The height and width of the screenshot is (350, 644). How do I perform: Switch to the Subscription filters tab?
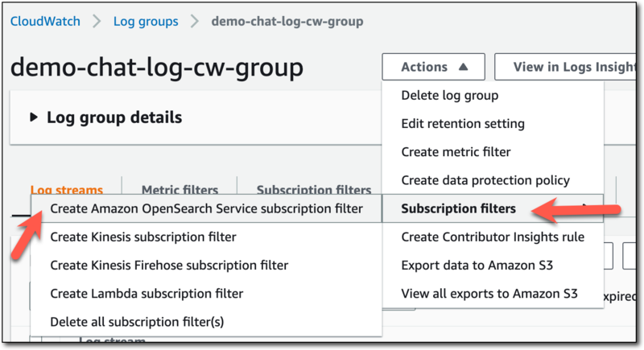click(313, 190)
